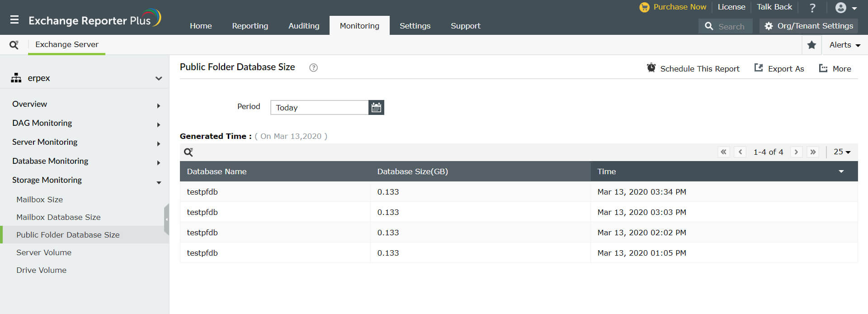Click the Export As icon
The width and height of the screenshot is (868, 314).
[759, 68]
